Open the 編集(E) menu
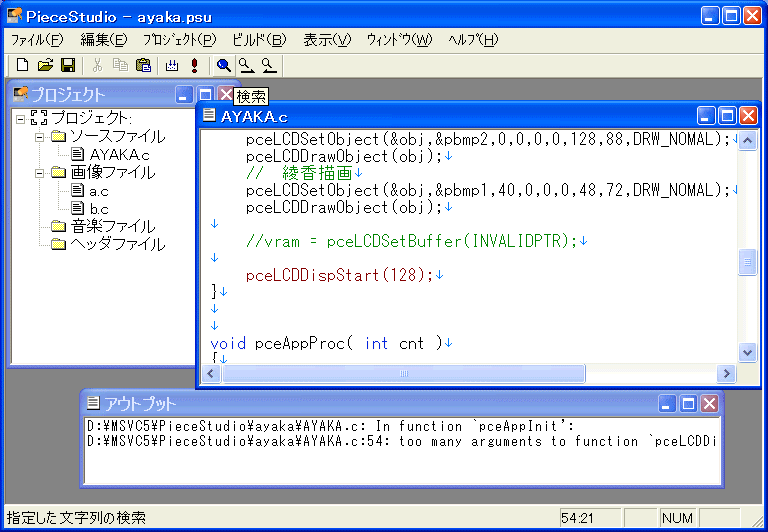 103,40
